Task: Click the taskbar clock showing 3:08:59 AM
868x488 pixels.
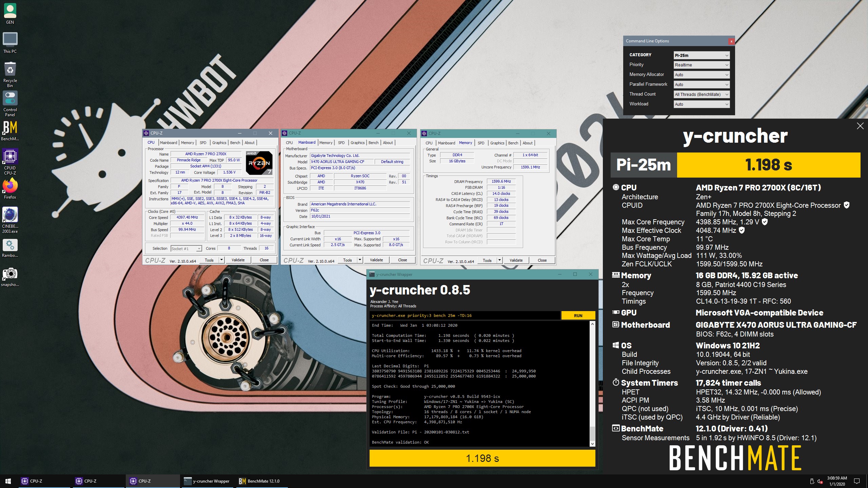Action: click(x=837, y=481)
